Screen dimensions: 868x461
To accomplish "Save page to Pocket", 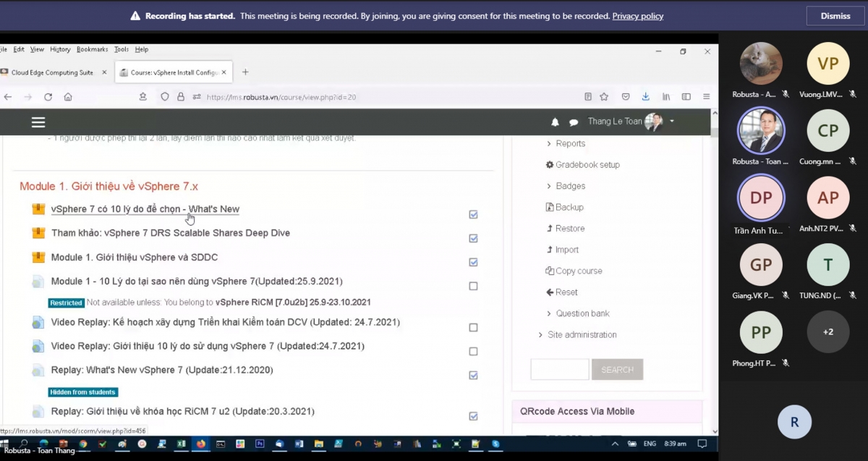I will 626,97.
